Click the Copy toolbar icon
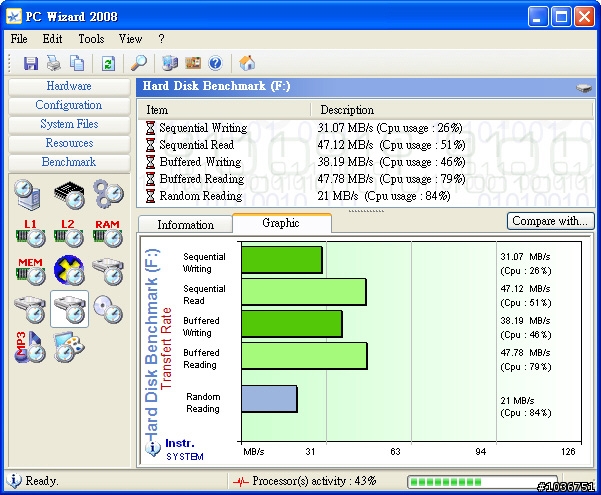Viewport: 601px width, 495px height. tap(77, 63)
